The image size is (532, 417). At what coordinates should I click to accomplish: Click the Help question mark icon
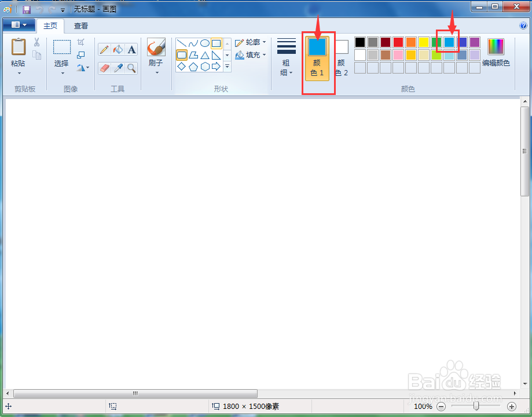tap(523, 25)
